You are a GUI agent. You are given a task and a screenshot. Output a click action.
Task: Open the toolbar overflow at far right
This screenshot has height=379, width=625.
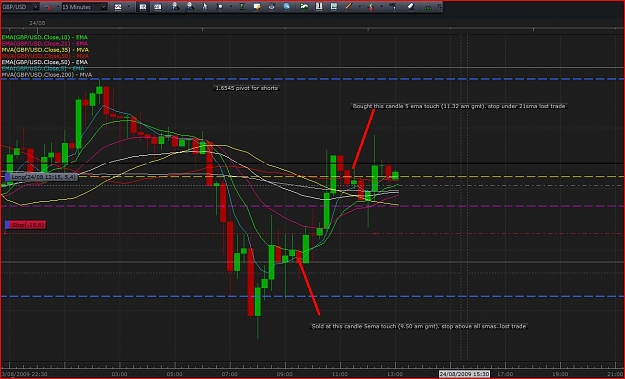(x=439, y=7)
